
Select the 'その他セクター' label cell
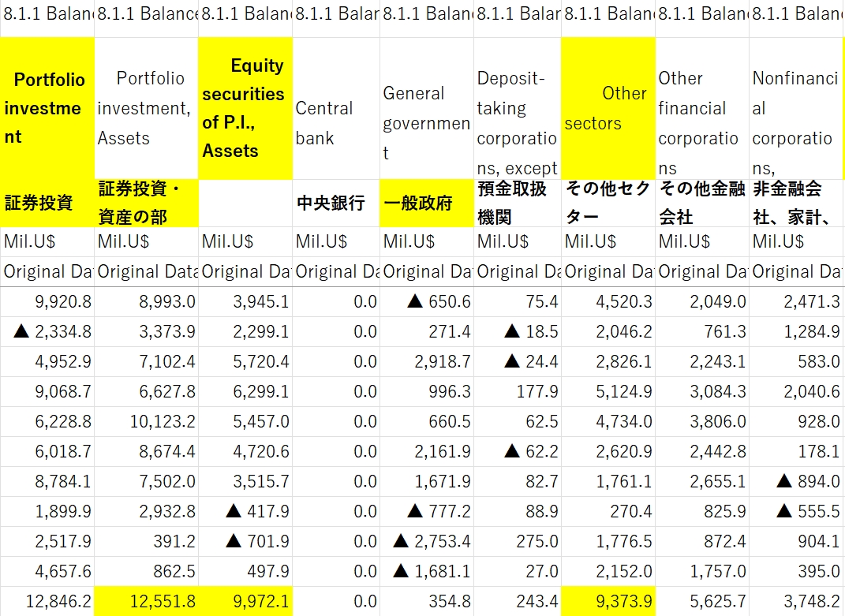click(x=608, y=203)
